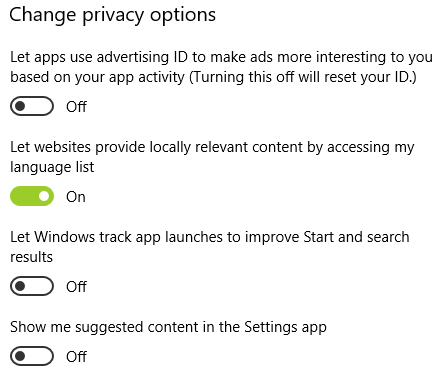Image resolution: width=445 pixels, height=390 pixels.
Task: Enable the advertising ID toggle switch
Action: pyautogui.click(x=32, y=106)
